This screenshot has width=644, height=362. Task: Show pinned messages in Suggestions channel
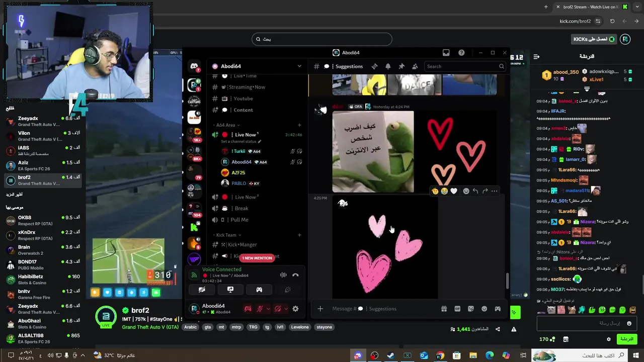coord(401,66)
